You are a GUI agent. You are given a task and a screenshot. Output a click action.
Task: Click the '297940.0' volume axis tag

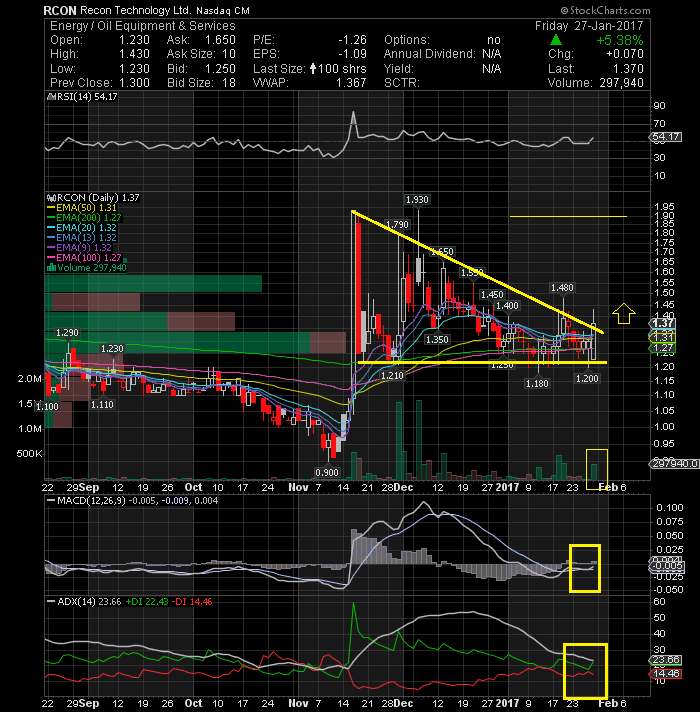pyautogui.click(x=673, y=464)
